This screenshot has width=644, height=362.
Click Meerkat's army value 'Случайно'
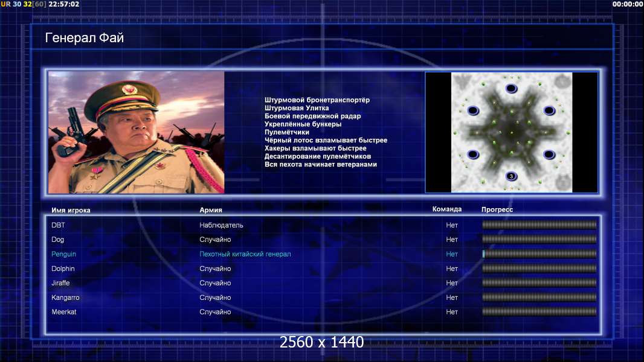pyautogui.click(x=215, y=312)
